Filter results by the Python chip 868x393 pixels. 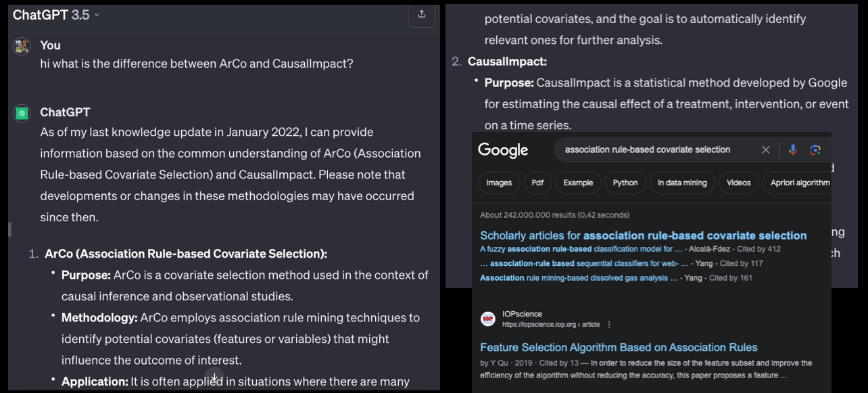point(625,183)
